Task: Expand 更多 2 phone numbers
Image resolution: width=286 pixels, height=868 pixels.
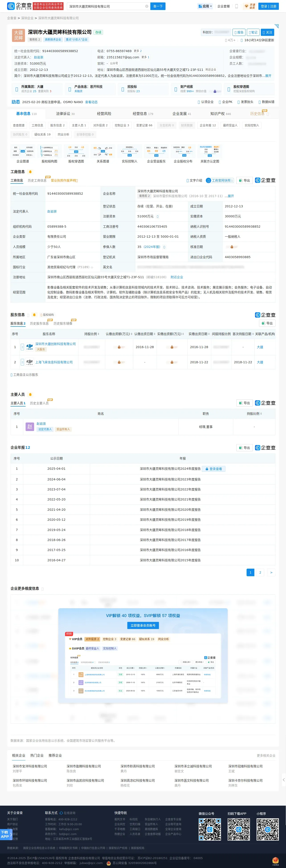Action: (x=138, y=51)
